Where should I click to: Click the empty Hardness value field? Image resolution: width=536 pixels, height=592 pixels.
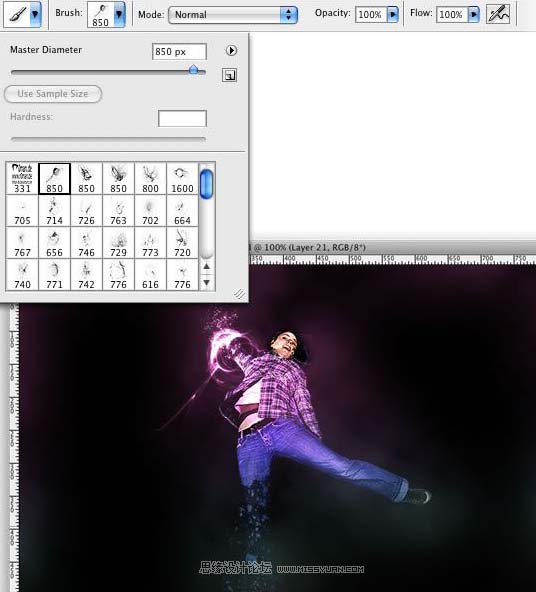click(182, 119)
